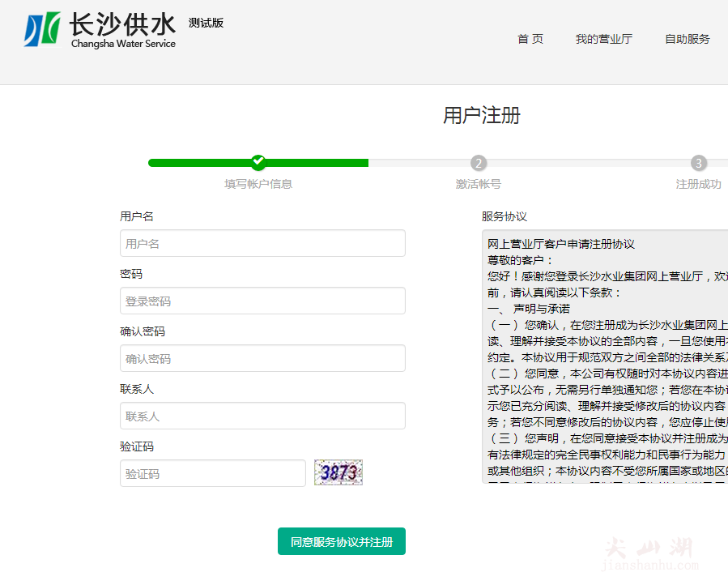Go to 我的营业厅 menu item
Viewport: 728px width, 585px height.
[x=603, y=39]
